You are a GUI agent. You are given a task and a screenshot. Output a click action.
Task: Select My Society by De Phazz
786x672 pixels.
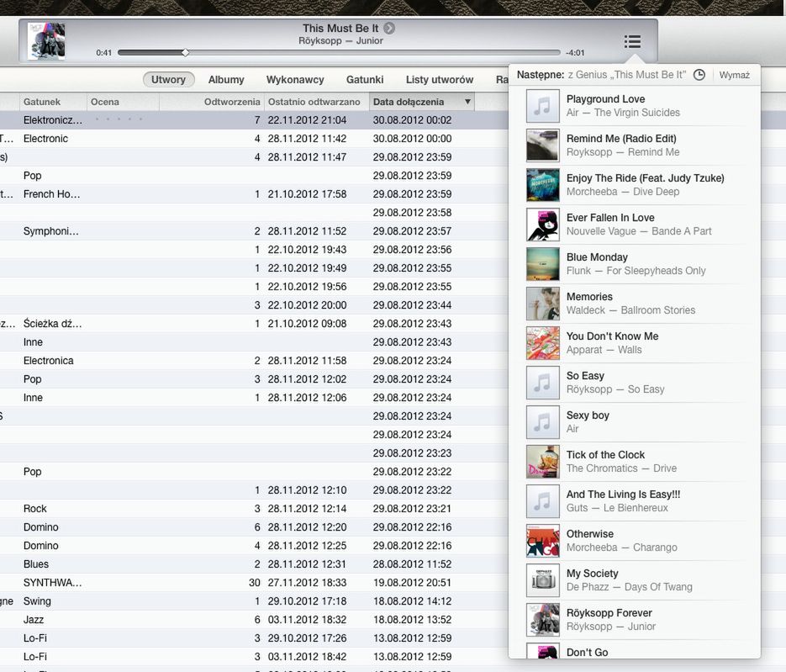[x=636, y=580]
